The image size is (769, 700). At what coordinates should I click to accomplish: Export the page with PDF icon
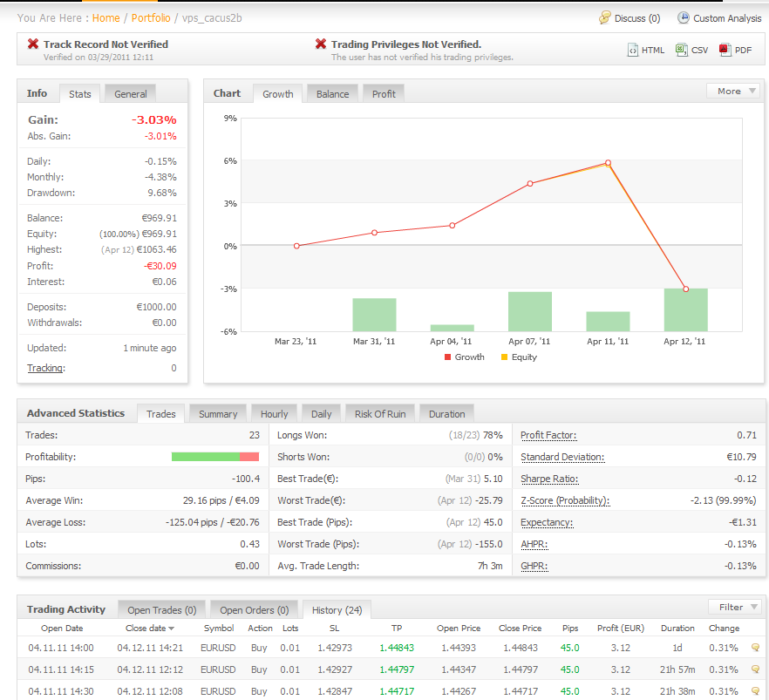coord(725,51)
